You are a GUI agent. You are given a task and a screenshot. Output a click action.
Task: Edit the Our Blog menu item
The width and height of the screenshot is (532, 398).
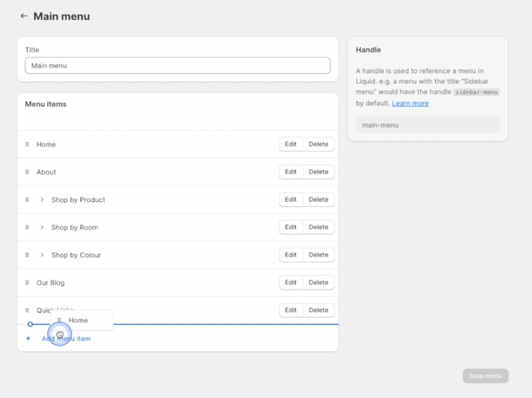tap(290, 282)
